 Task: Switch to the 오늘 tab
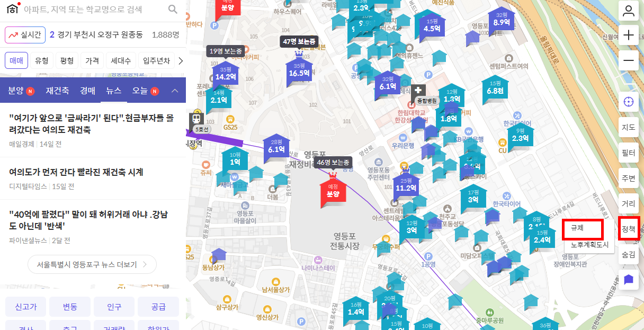point(145,91)
